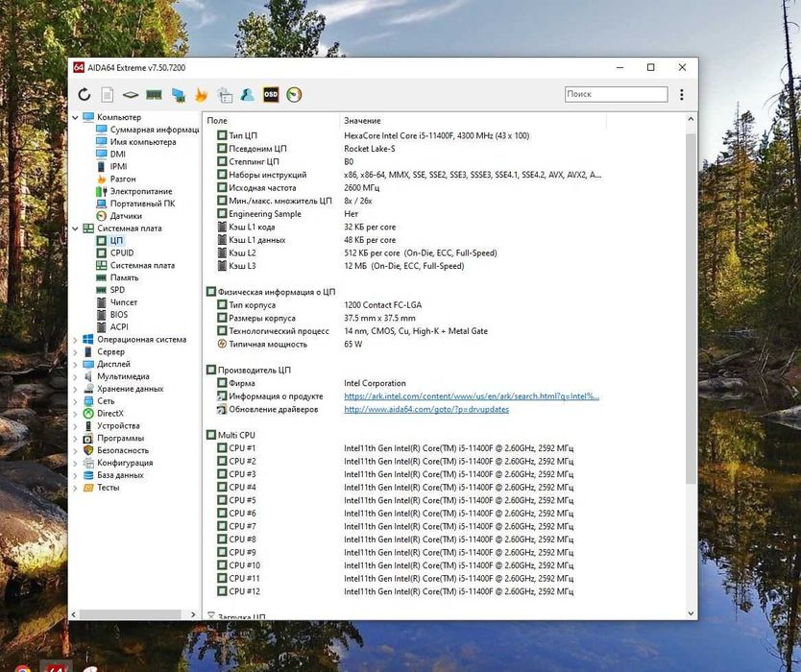Open the three-dot options menu
Image resolution: width=801 pixels, height=672 pixels.
(x=682, y=95)
